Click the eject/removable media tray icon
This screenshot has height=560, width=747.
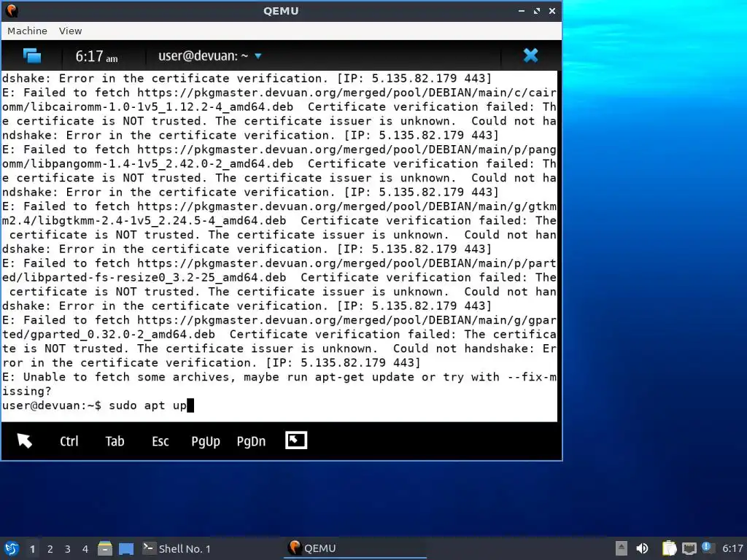pos(622,548)
